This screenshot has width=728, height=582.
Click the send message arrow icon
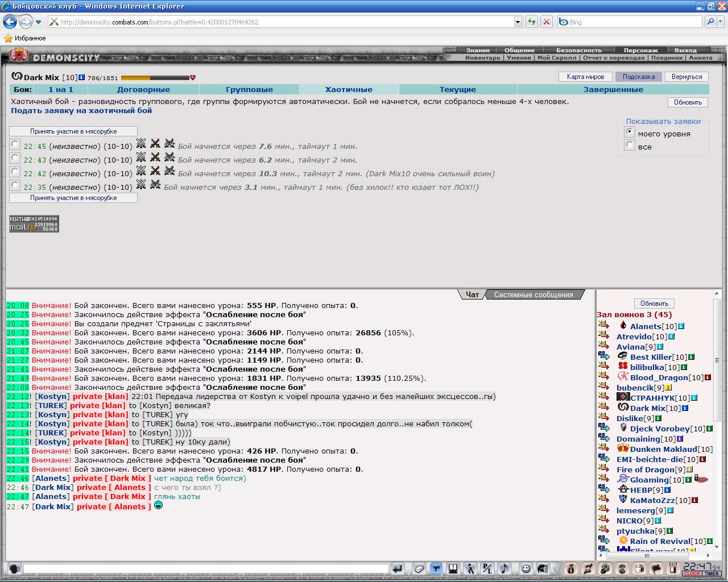pyautogui.click(x=398, y=568)
